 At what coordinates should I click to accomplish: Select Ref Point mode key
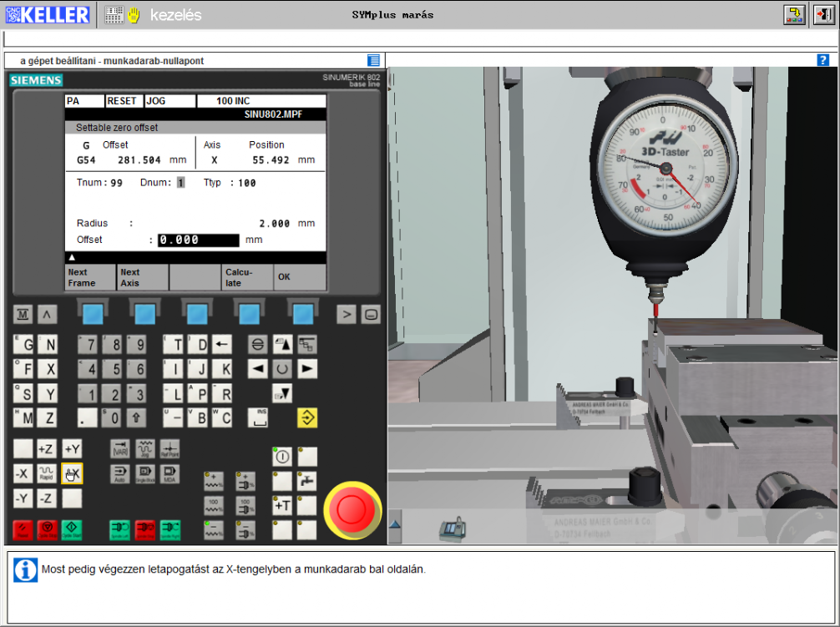point(170,448)
